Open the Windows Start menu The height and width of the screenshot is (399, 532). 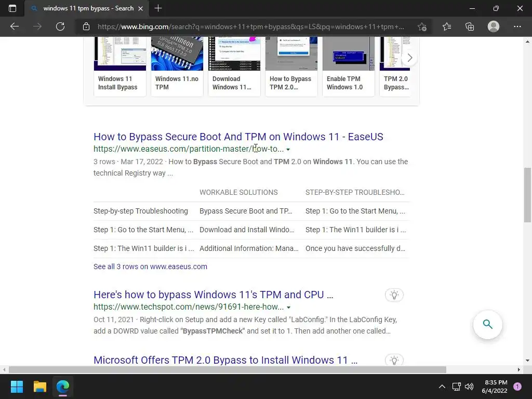tap(17, 387)
